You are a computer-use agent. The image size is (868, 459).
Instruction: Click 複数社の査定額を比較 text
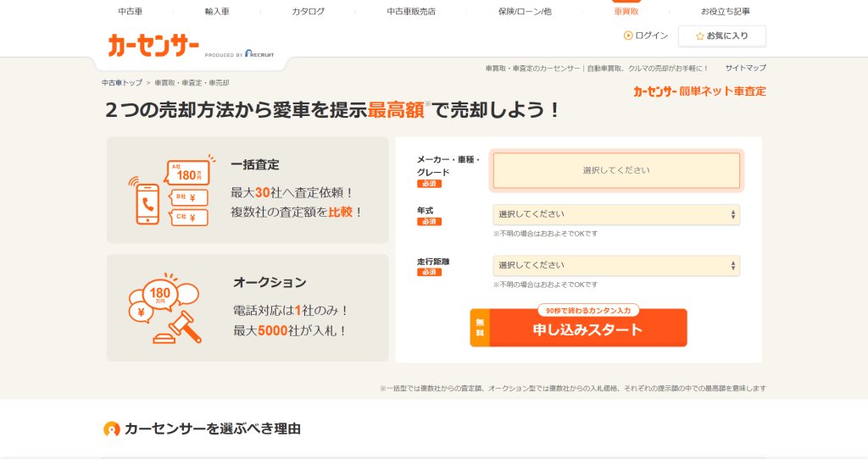click(296, 213)
